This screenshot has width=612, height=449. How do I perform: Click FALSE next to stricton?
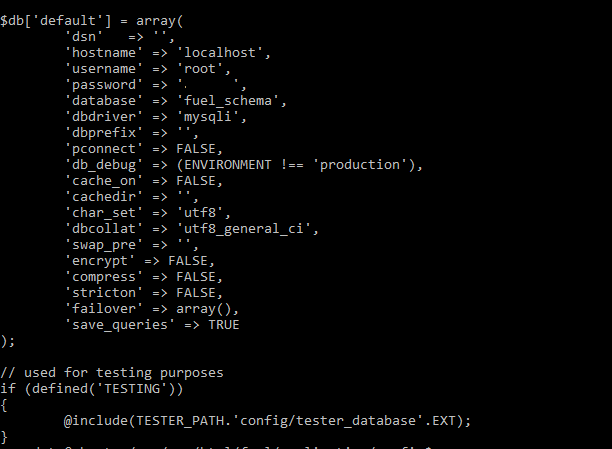196,293
